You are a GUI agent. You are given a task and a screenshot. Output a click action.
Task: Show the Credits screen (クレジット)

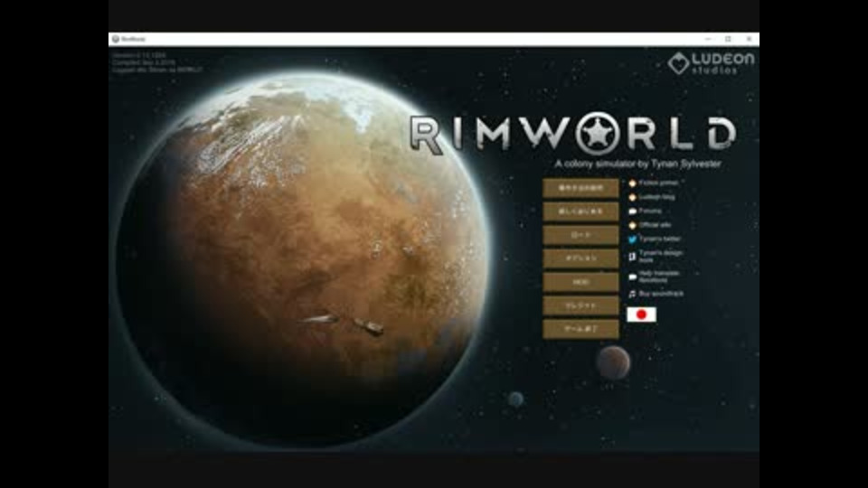pyautogui.click(x=580, y=305)
